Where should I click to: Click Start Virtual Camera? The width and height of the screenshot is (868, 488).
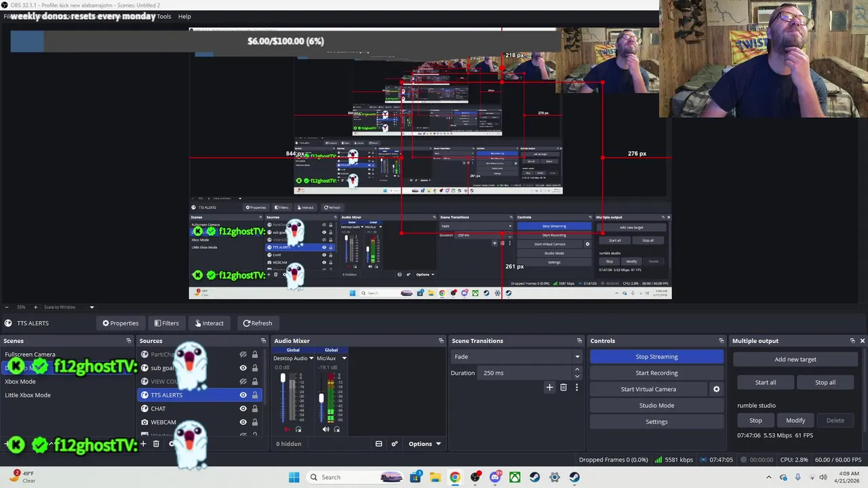click(x=648, y=389)
